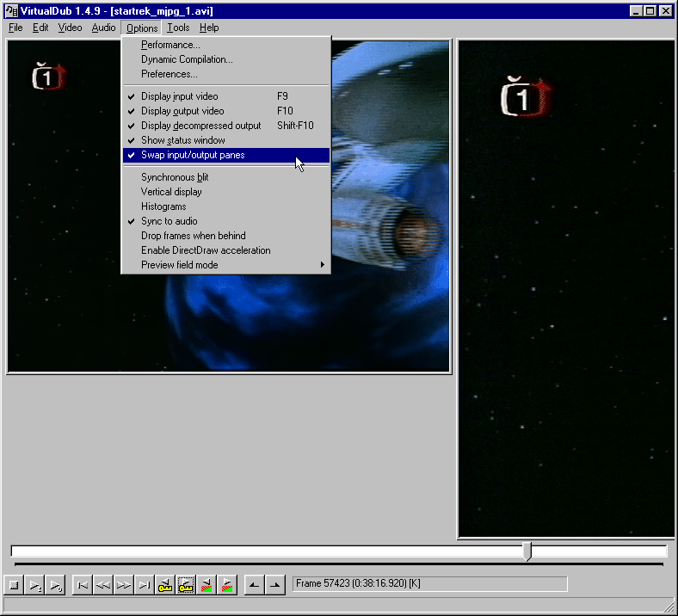
Task: Step forward one frame
Action: (x=124, y=585)
